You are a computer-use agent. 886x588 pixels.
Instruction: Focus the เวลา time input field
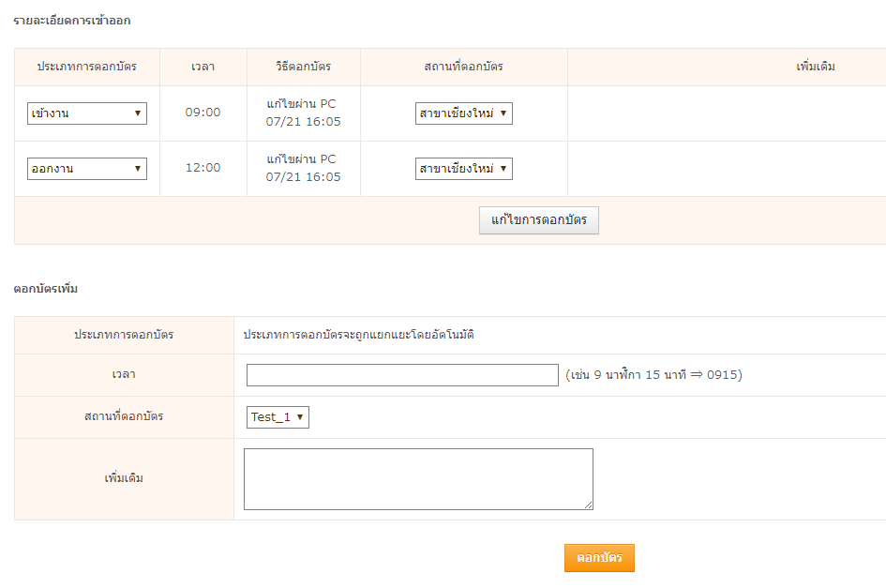[402, 375]
